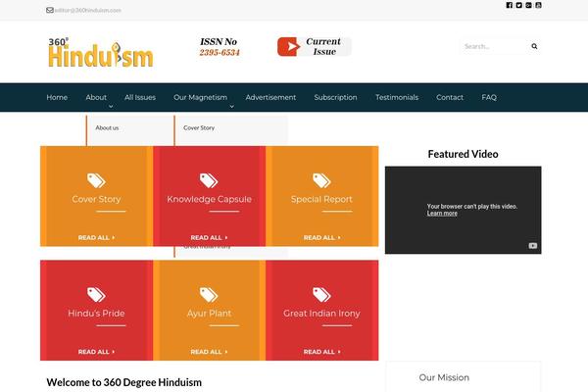The image size is (588, 392).
Task: Expand the About menu chevron
Action: pyautogui.click(x=111, y=107)
